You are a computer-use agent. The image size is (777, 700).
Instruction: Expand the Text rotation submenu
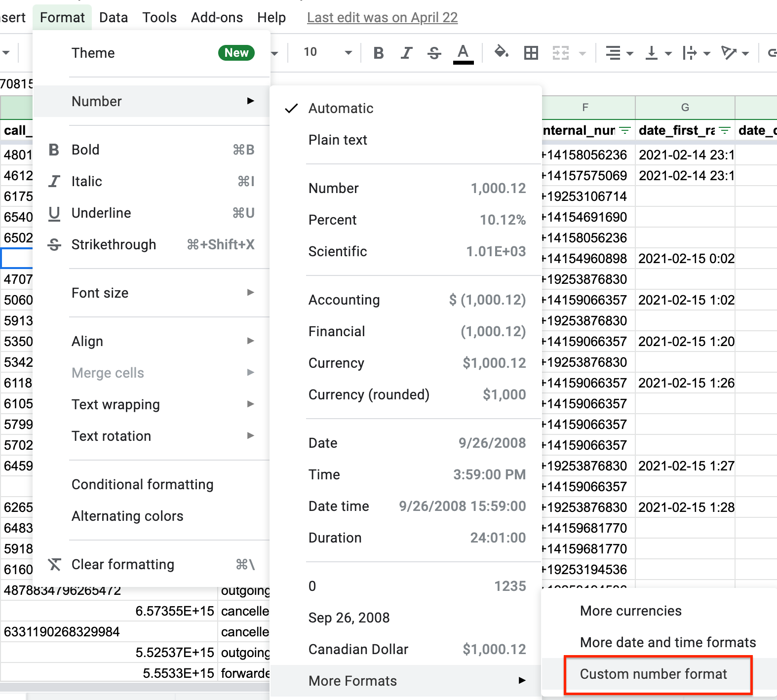(152, 436)
